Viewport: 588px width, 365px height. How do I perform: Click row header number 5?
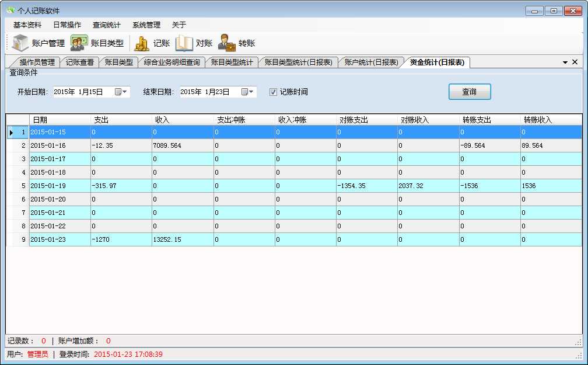tap(18, 186)
